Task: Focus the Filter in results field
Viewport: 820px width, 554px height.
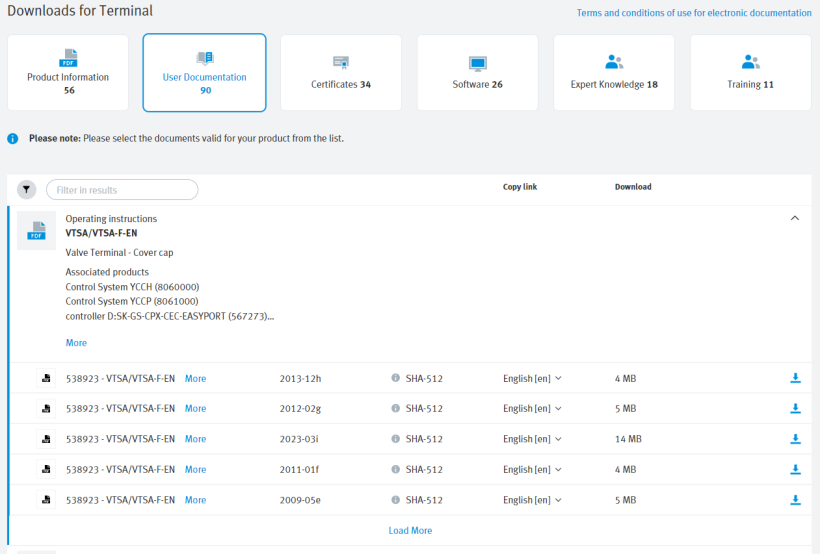Action: pyautogui.click(x=122, y=190)
